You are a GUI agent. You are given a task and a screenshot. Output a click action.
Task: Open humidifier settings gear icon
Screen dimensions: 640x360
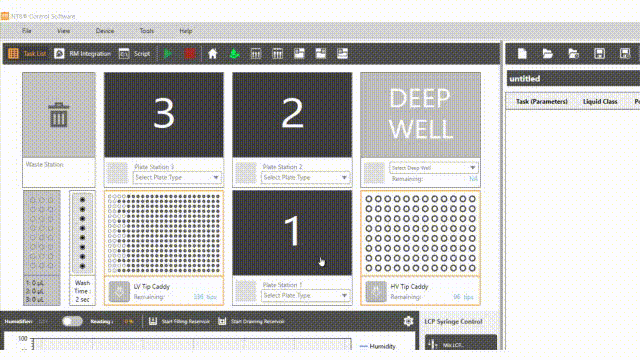(408, 321)
